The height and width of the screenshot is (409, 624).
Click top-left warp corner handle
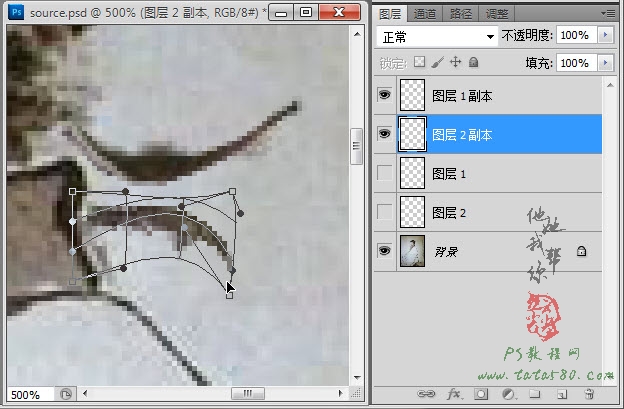coord(72,191)
